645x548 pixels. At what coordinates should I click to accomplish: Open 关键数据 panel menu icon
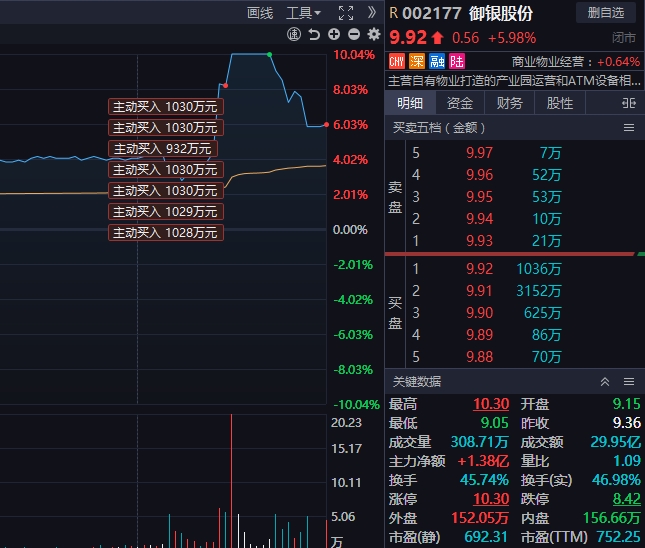click(x=629, y=382)
